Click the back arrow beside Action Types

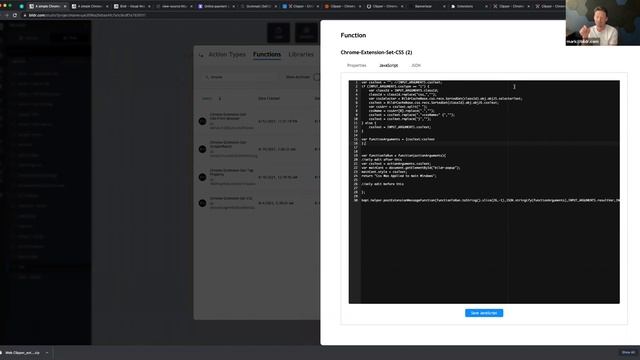[x=201, y=55]
